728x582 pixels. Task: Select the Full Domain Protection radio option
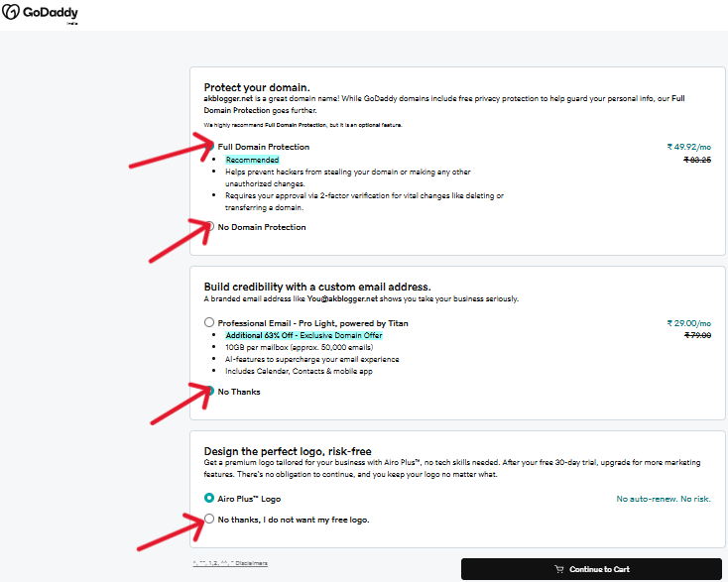pyautogui.click(x=209, y=146)
